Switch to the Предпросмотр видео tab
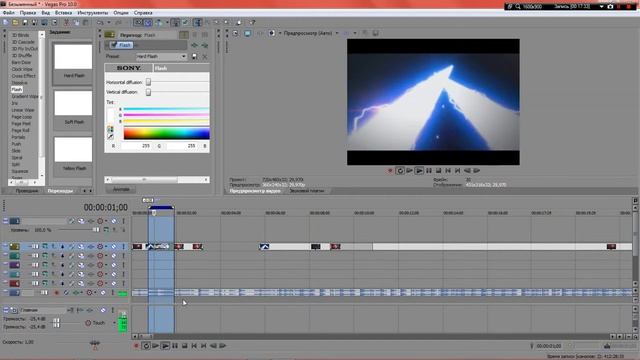The image size is (640, 360). (x=255, y=191)
